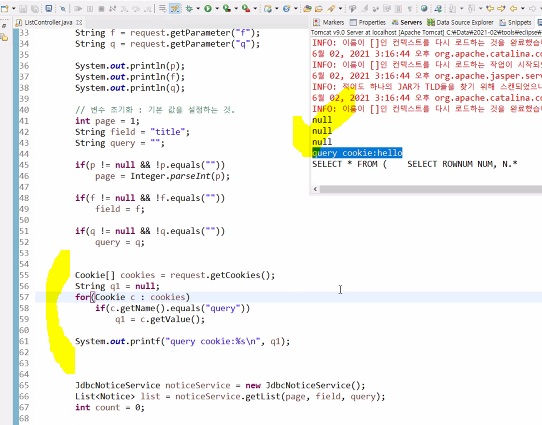542x425 pixels.
Task: Click the SELECT * FROM console output line
Action: 414,164
